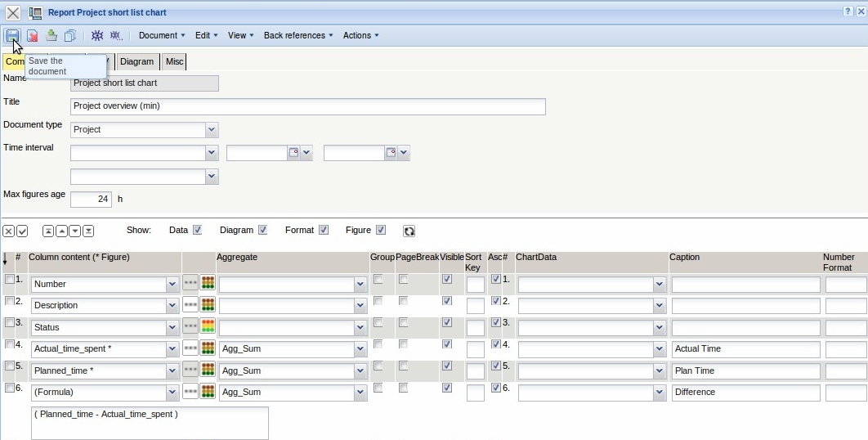Click the copy document icon in toolbar
This screenshot has height=440, width=868.
[x=70, y=35]
